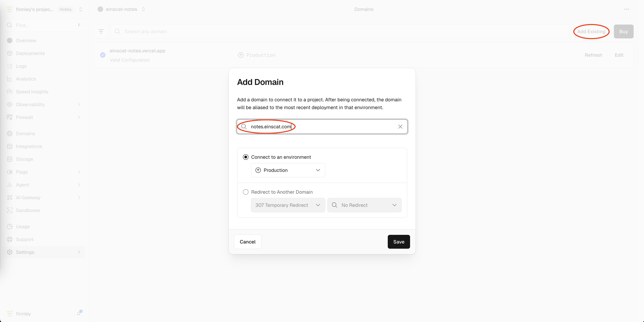Select Redirect to Another Domain radio

tap(246, 192)
